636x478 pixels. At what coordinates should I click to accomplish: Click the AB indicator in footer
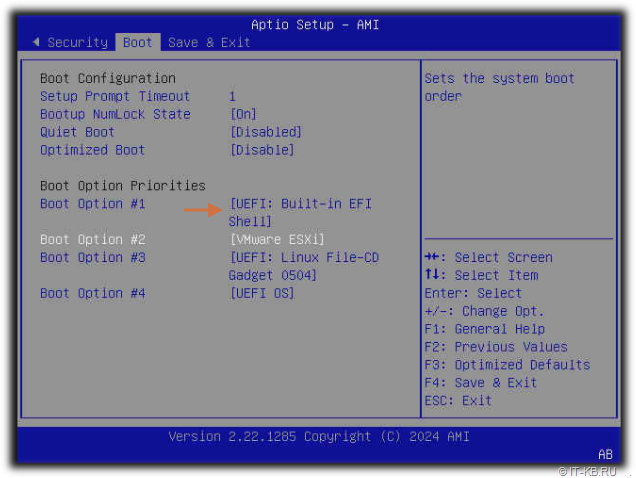605,454
